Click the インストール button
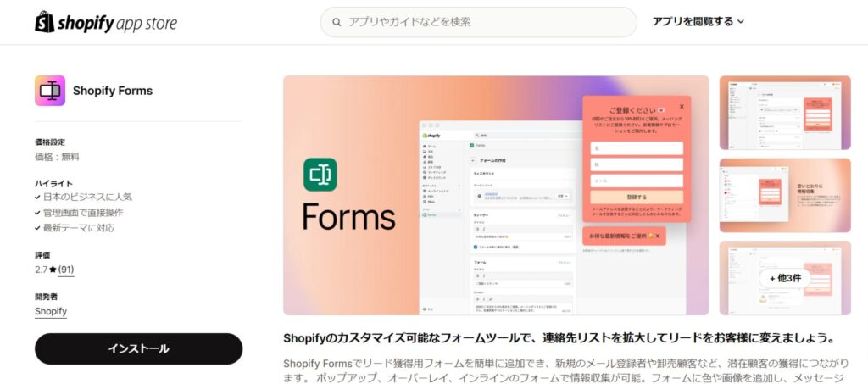This screenshot has width=868, height=384. pos(138,348)
